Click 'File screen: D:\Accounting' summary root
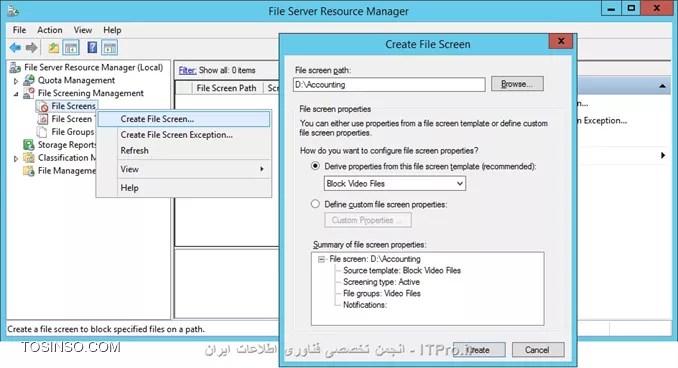This screenshot has width=678, height=368. pos(374,259)
